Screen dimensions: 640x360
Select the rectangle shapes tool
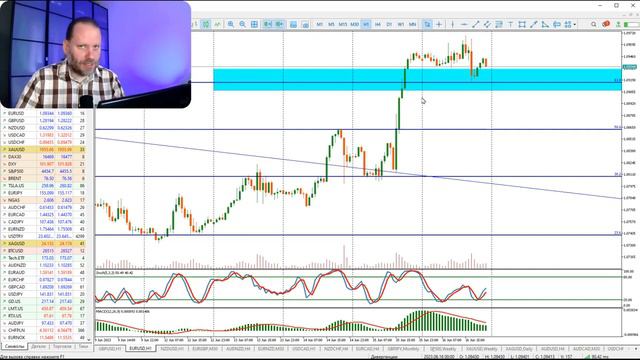click(522, 24)
